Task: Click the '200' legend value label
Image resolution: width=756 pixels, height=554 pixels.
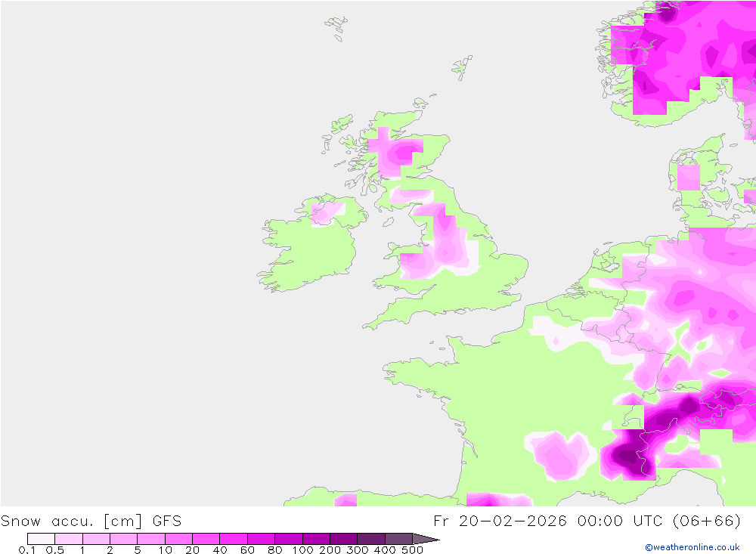Action: tap(330, 550)
